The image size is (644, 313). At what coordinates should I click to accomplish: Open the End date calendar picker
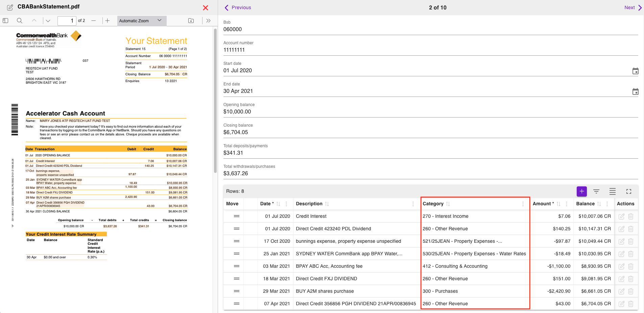[x=636, y=92]
